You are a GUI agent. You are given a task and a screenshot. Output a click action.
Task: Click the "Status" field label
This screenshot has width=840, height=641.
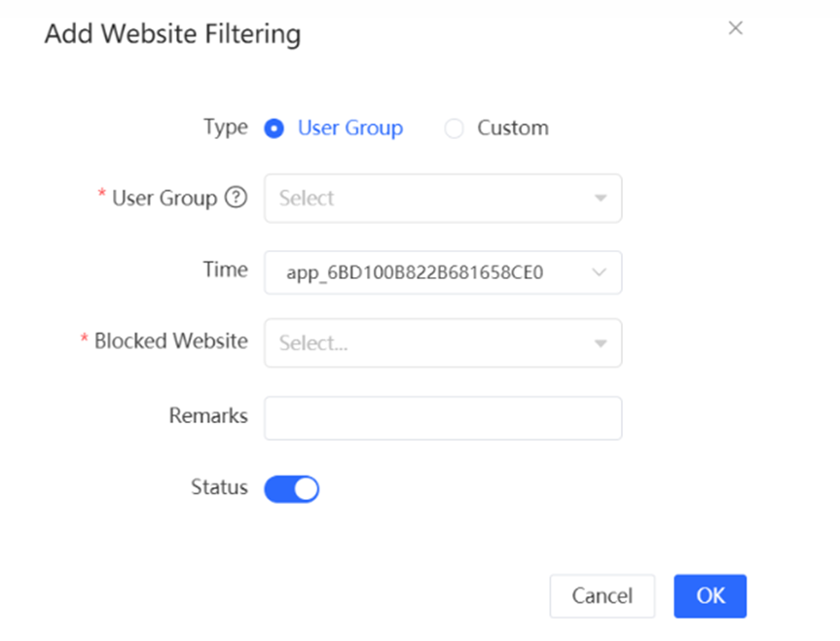click(219, 487)
